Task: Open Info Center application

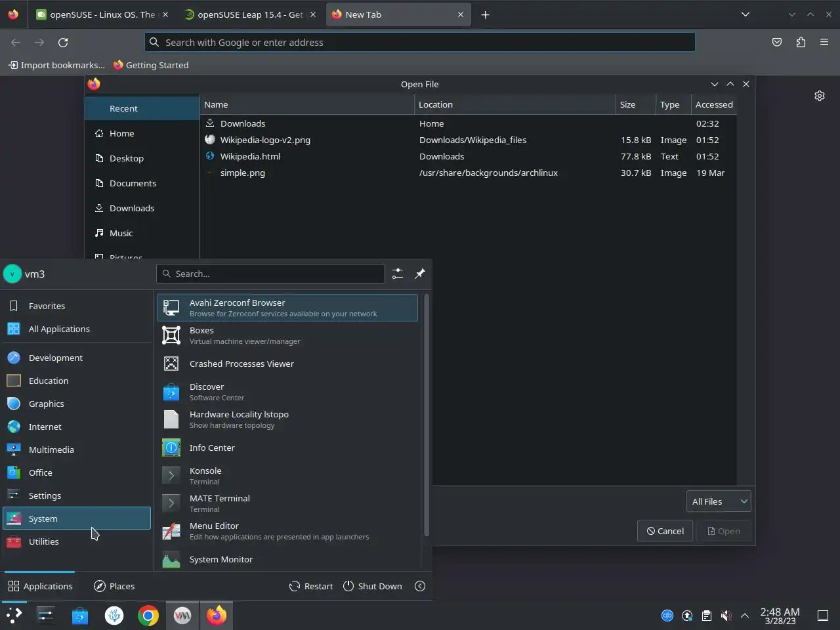Action: (x=287, y=448)
